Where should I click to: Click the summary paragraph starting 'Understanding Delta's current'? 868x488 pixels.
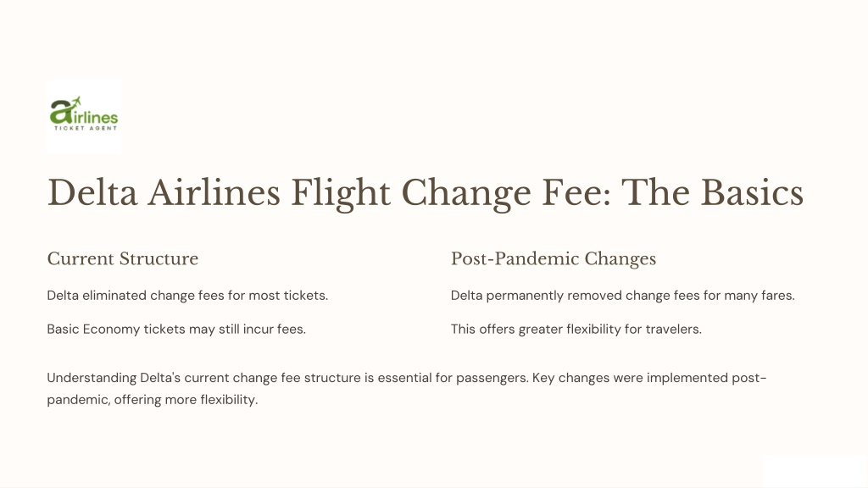(407, 388)
